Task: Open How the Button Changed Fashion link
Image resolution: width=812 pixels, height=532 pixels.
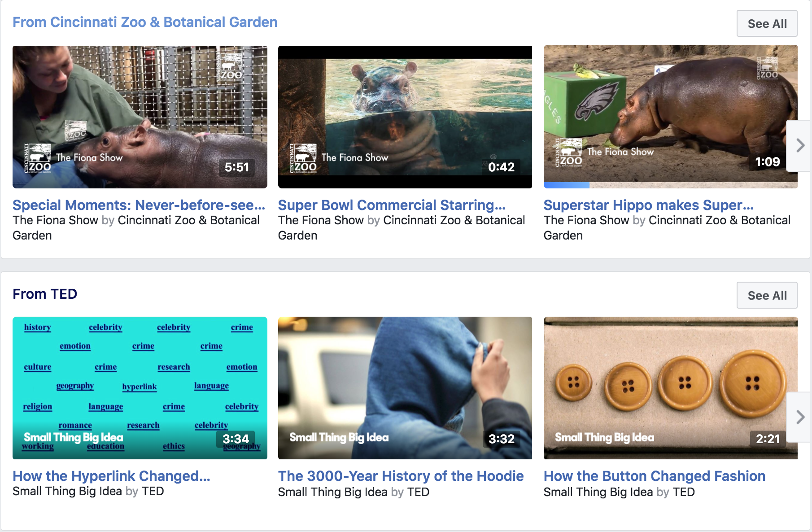Action: click(x=655, y=476)
